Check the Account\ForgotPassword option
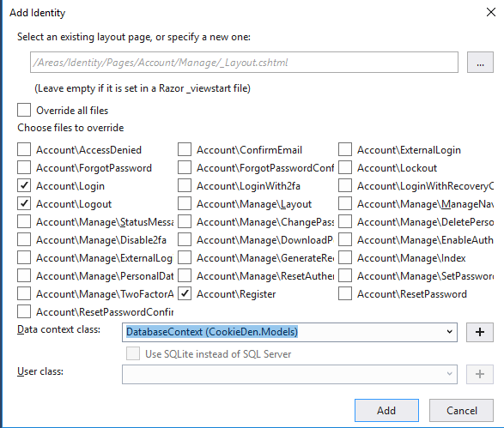 (x=24, y=167)
